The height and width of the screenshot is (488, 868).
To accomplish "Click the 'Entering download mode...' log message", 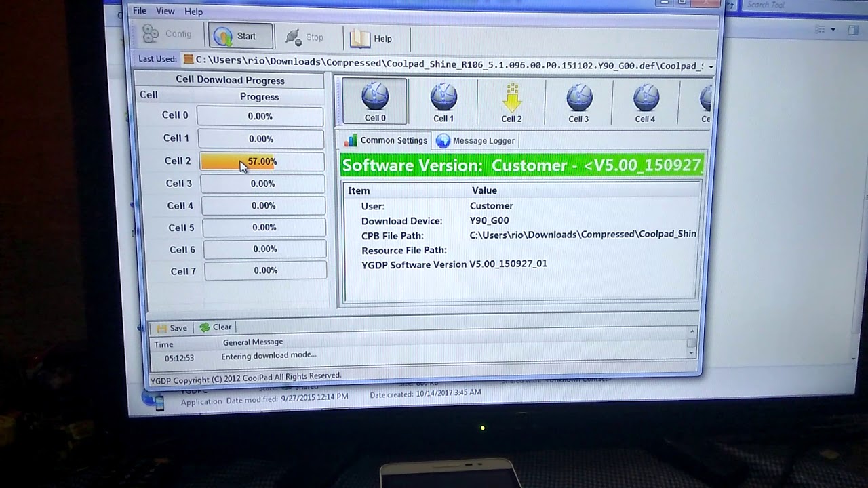I will point(269,356).
